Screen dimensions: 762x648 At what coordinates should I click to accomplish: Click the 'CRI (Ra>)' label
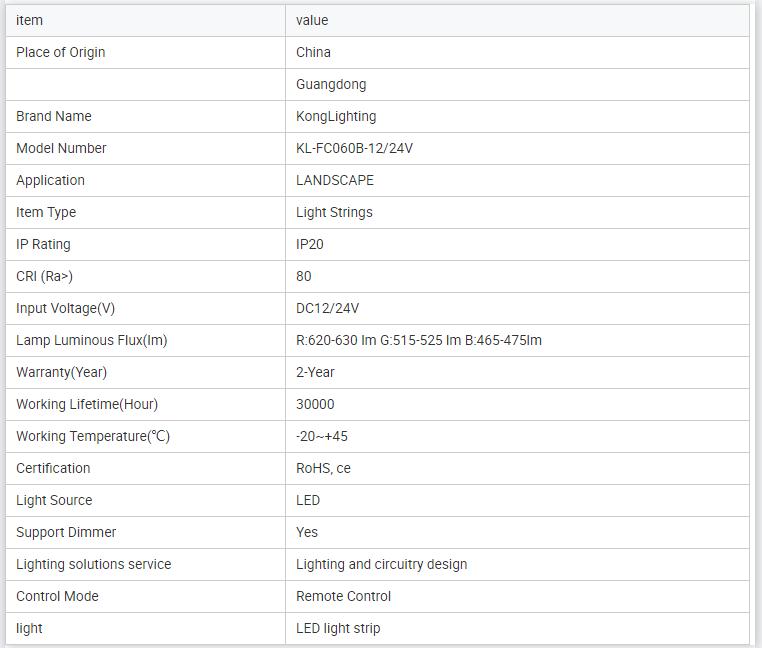pos(45,276)
